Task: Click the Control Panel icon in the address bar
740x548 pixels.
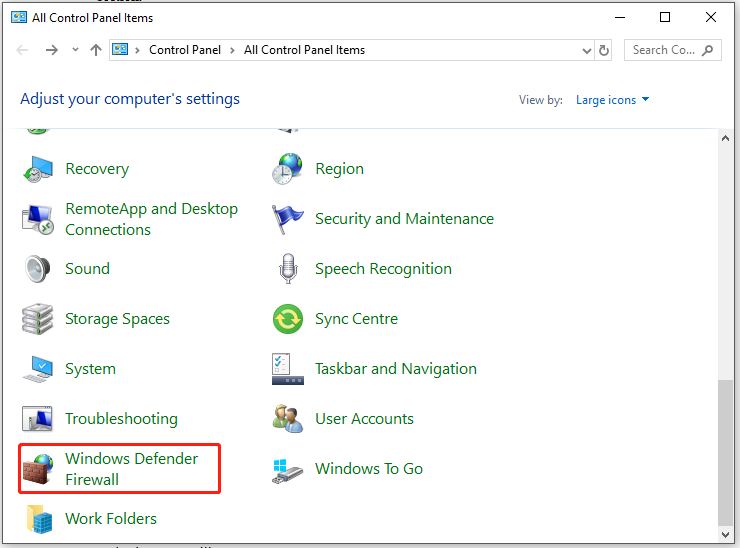Action: pos(120,50)
